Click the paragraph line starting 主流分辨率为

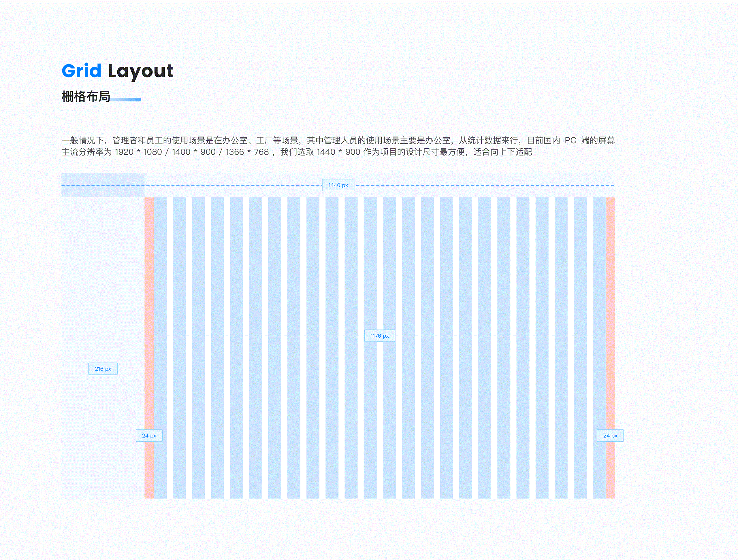click(297, 152)
